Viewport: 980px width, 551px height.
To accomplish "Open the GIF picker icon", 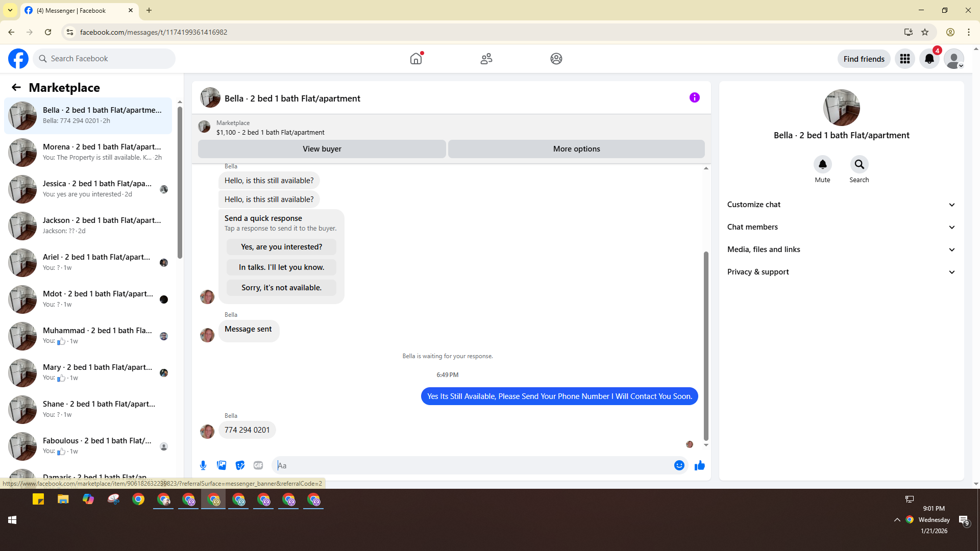I will pos(258,465).
